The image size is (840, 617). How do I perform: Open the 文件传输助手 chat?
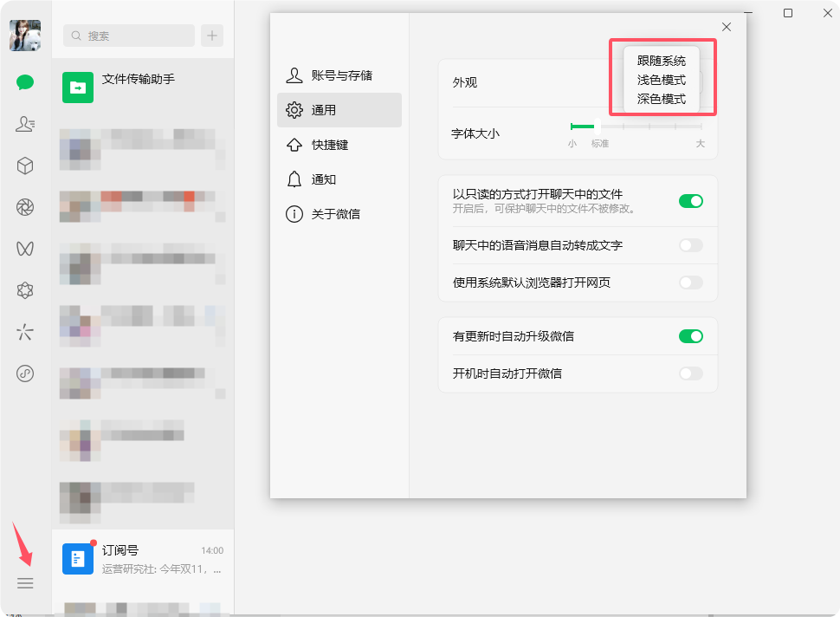pos(143,88)
